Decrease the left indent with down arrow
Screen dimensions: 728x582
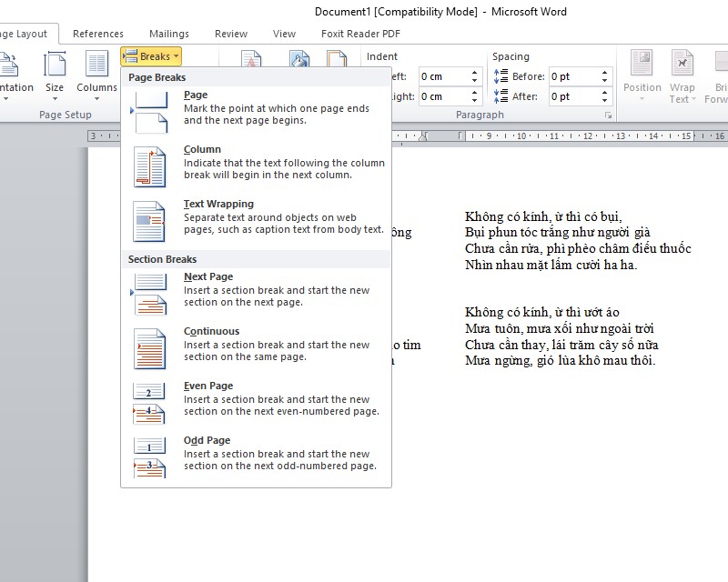[x=474, y=81]
